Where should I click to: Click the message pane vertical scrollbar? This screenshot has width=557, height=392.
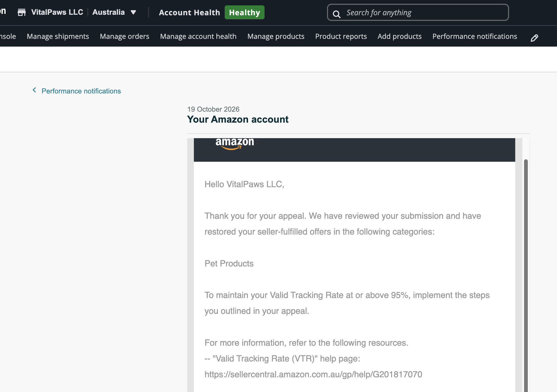tap(526, 276)
